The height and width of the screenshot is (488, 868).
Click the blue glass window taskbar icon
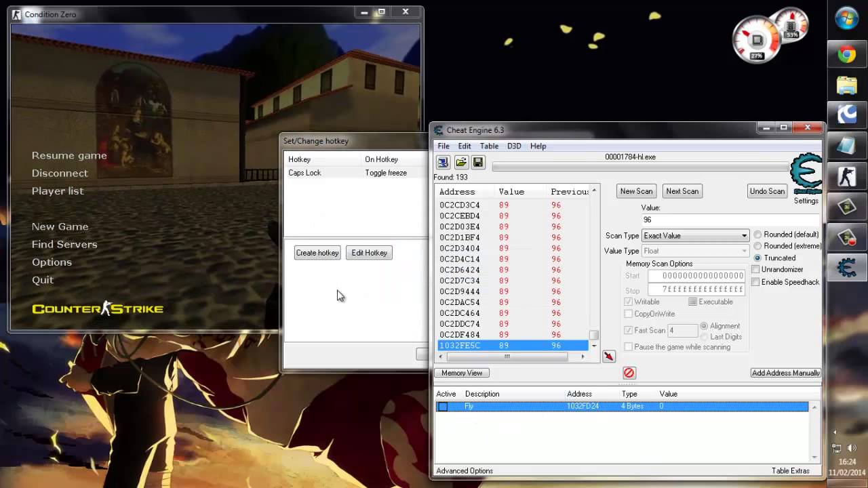[x=847, y=146]
